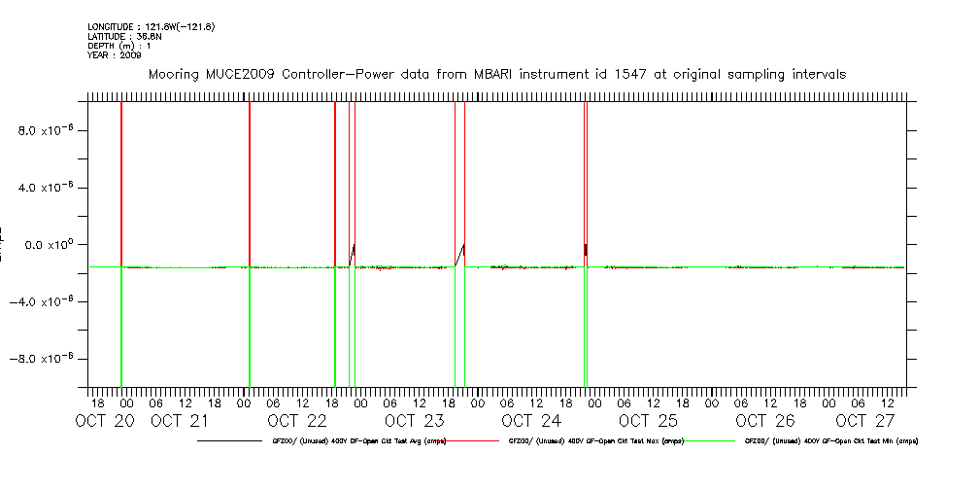The height and width of the screenshot is (490, 980).
Task: Click the OCT 20 date label
Action: 106,421
